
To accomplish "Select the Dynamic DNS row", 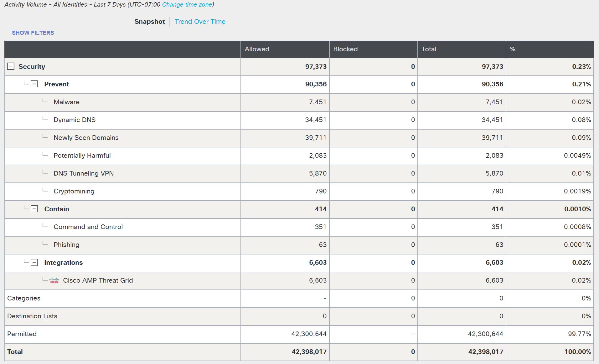I will 75,120.
